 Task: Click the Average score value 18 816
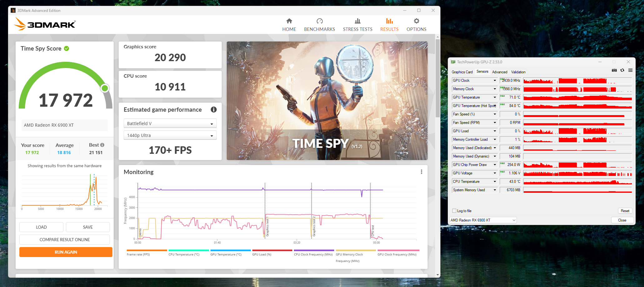pyautogui.click(x=64, y=153)
